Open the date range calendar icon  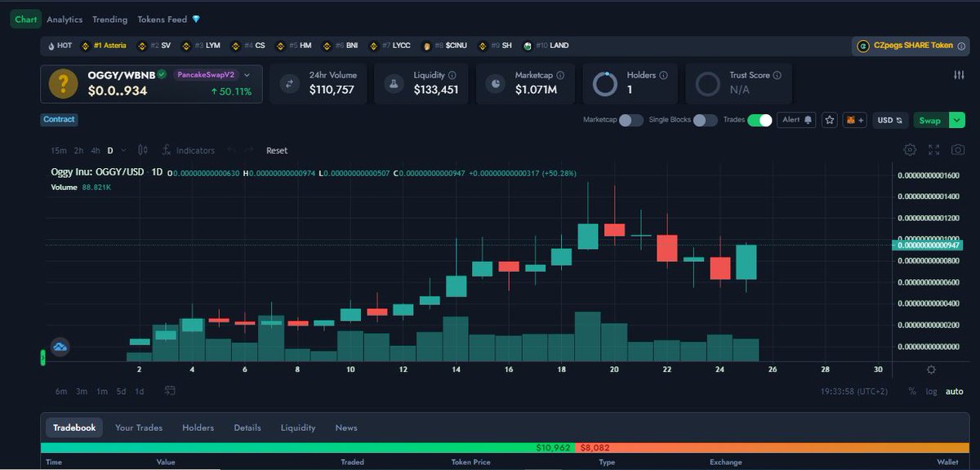170,391
